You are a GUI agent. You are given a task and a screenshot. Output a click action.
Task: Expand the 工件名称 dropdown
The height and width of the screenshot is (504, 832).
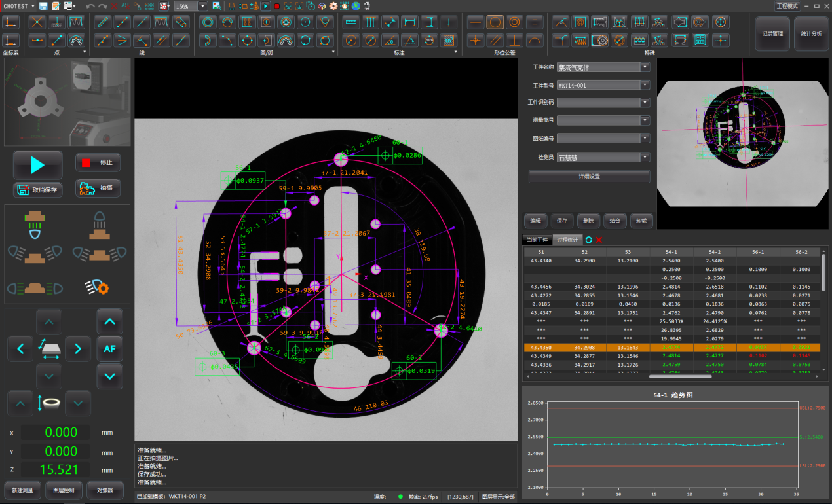point(645,67)
